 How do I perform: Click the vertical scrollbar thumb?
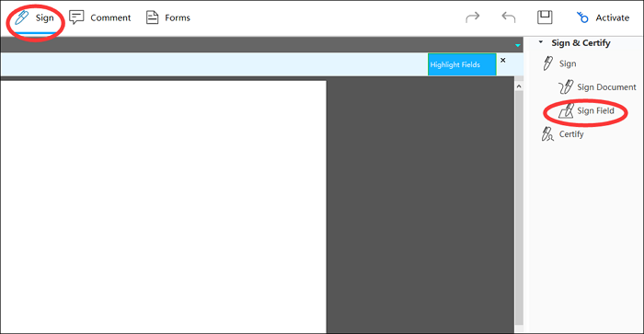coord(519,207)
